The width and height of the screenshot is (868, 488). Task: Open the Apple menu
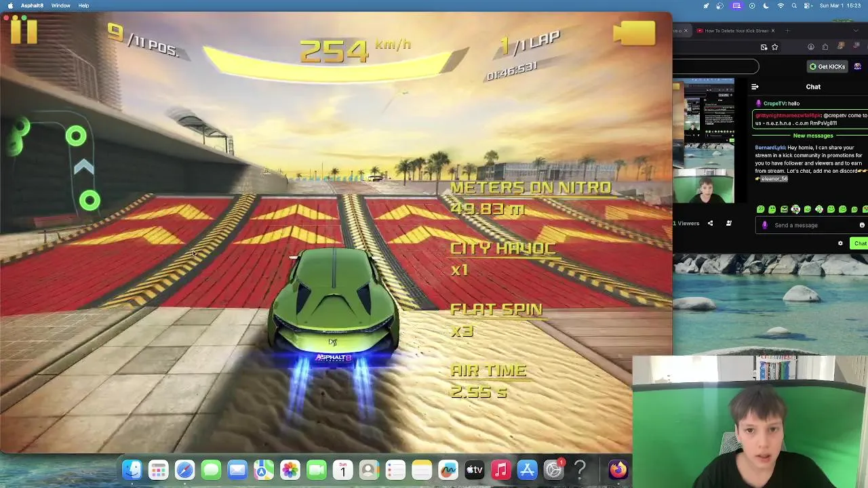[10, 5]
